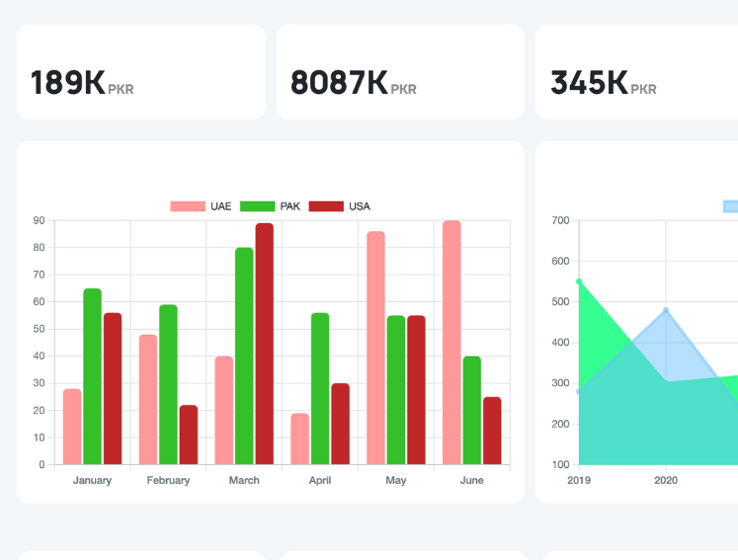Click the UAE bar for May

[375, 348]
